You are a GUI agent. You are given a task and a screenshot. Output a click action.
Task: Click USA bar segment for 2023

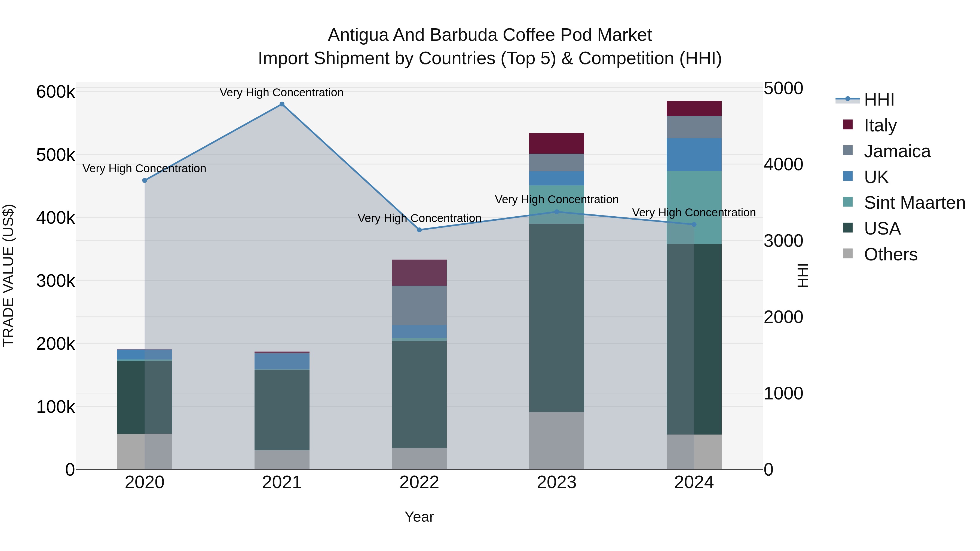[557, 318]
